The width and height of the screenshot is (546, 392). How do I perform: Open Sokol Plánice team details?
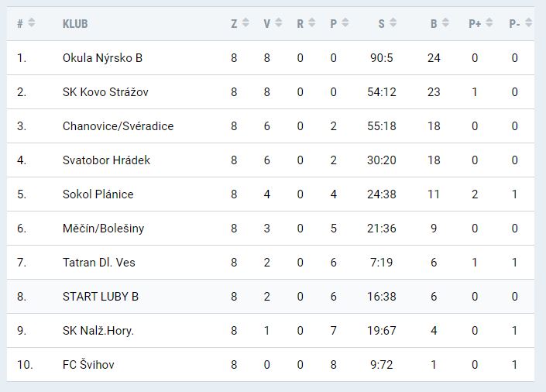tap(98, 194)
